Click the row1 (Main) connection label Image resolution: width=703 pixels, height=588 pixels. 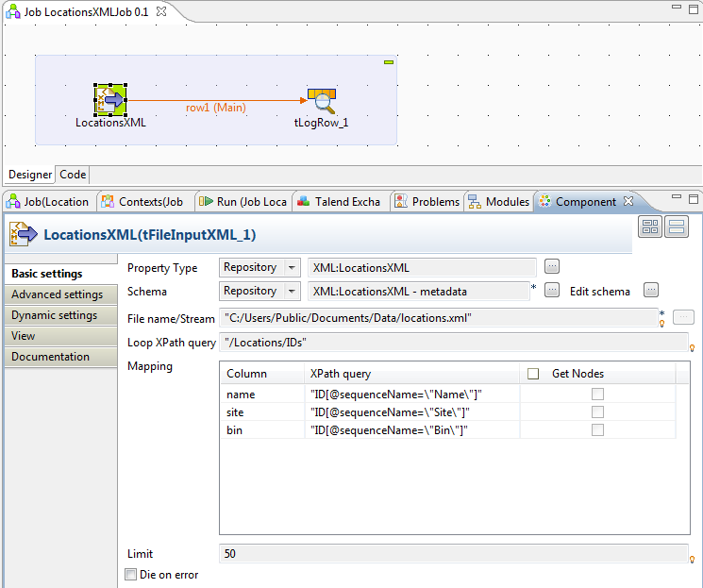coord(216,108)
